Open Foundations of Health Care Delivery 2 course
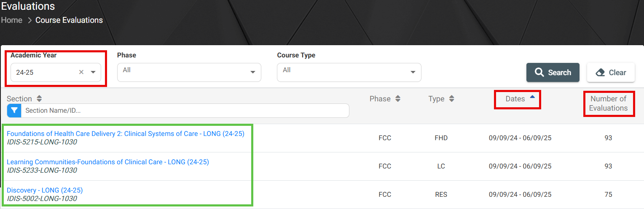644x209 pixels. [125, 134]
